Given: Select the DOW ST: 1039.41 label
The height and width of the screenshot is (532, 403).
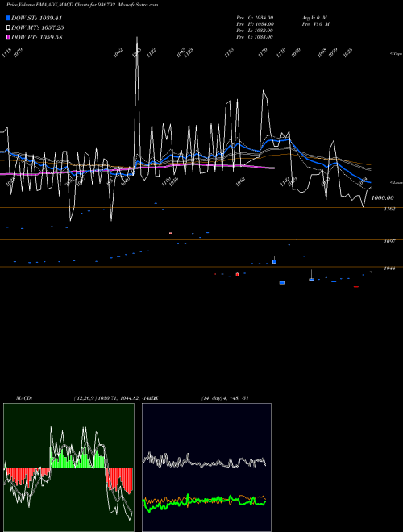Looking at the screenshot, I should 36,18.
